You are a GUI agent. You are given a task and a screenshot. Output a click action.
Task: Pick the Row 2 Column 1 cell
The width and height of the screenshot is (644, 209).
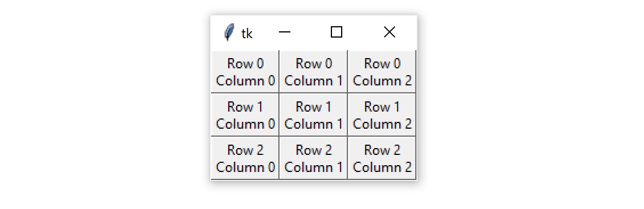(x=313, y=158)
